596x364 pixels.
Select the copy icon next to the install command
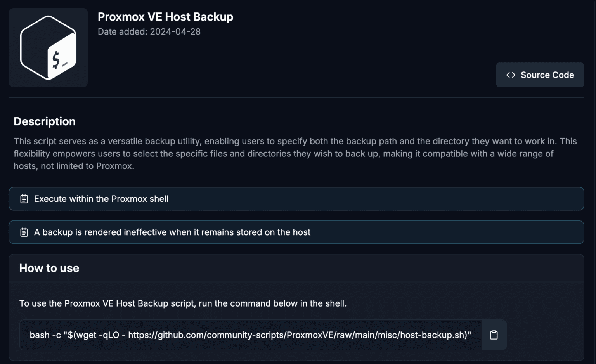(x=494, y=335)
